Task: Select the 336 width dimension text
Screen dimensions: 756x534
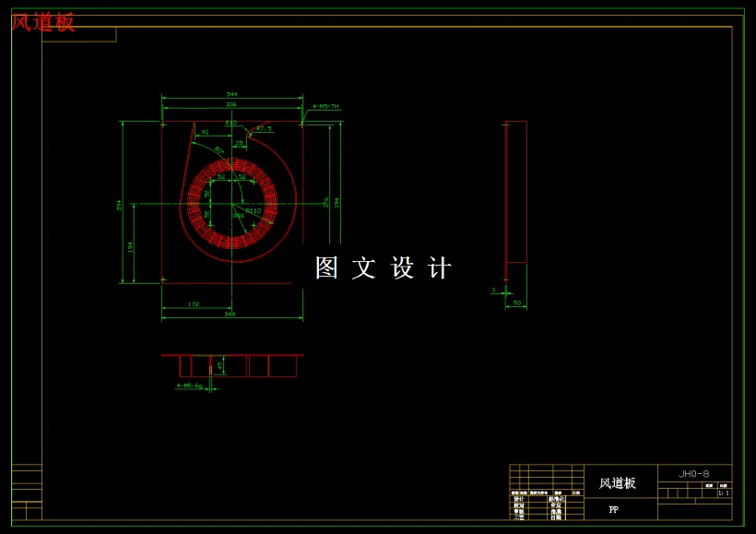Action: 231,104
